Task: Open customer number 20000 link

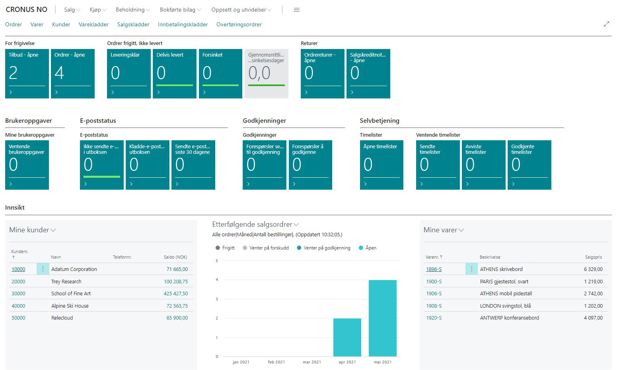Action: 18,282
